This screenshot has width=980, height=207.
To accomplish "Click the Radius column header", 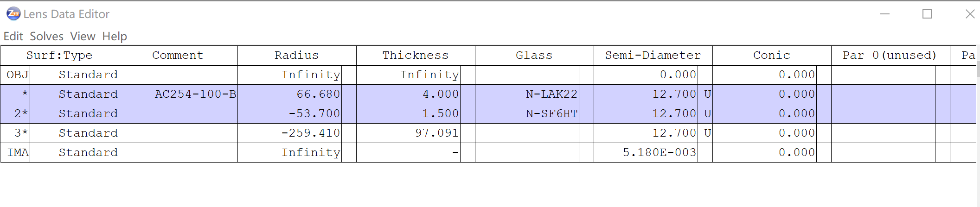I will pos(297,56).
